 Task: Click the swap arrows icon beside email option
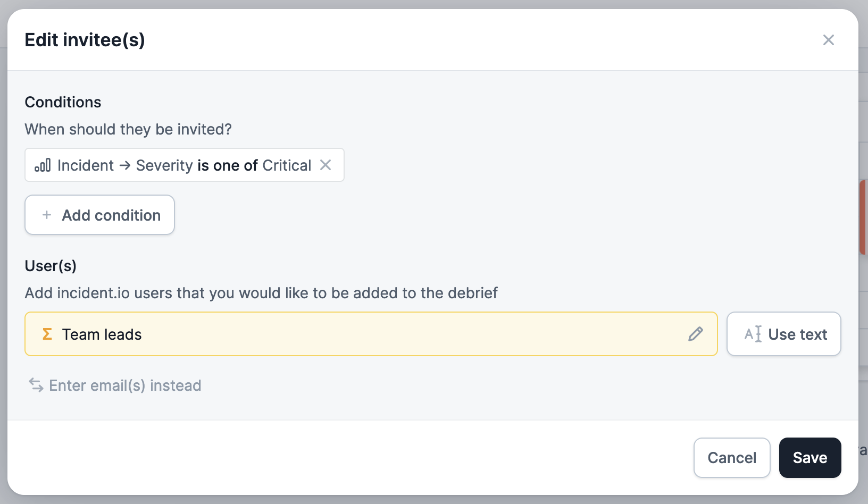tap(36, 385)
